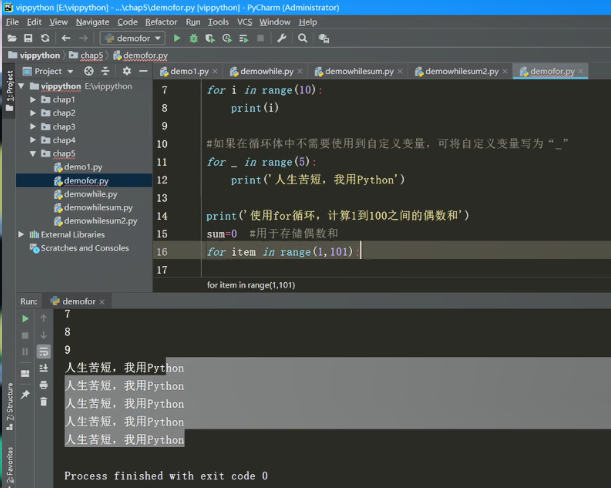Viewport: 611px width, 488px height.
Task: Switch to demowhile.py editor tab
Action: click(x=267, y=71)
